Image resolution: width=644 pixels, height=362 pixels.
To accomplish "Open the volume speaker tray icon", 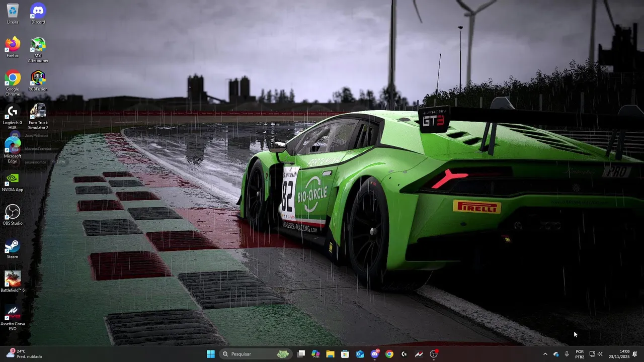I will pyautogui.click(x=600, y=354).
